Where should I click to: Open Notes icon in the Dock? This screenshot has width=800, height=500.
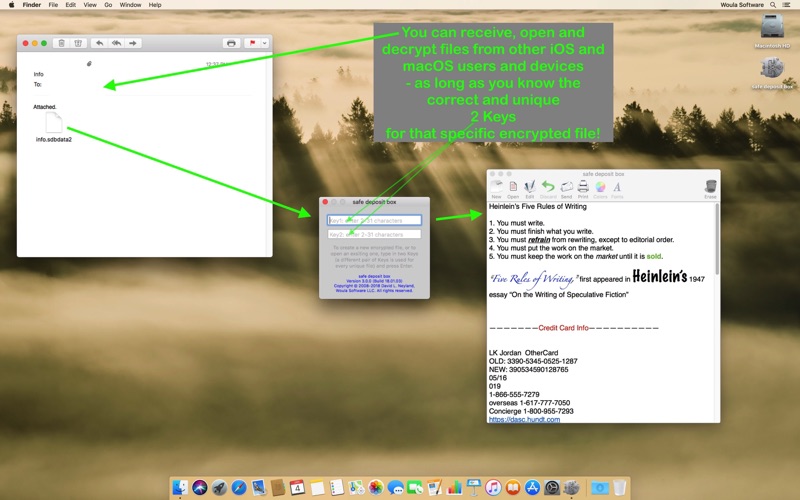click(317, 488)
